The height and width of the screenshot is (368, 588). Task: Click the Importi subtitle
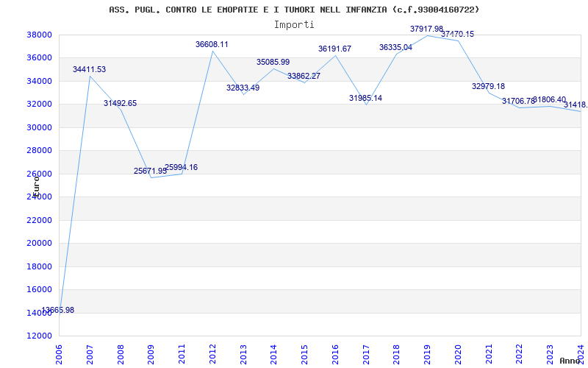coord(294,25)
